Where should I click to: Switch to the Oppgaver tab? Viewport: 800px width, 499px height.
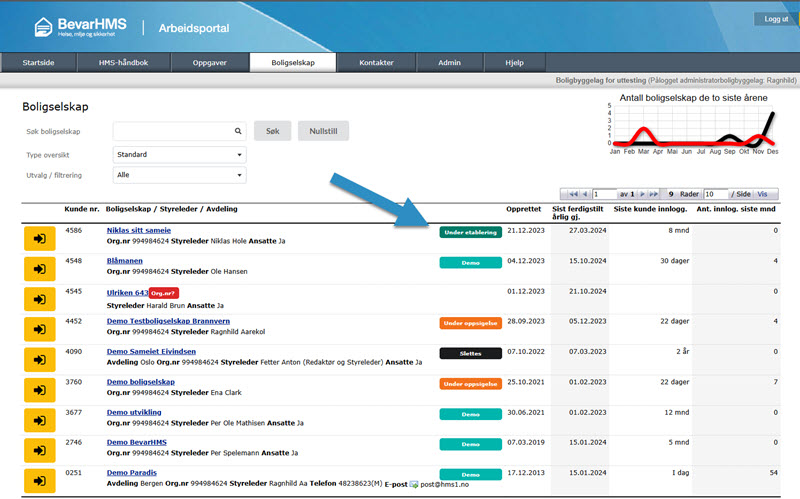coord(211,62)
